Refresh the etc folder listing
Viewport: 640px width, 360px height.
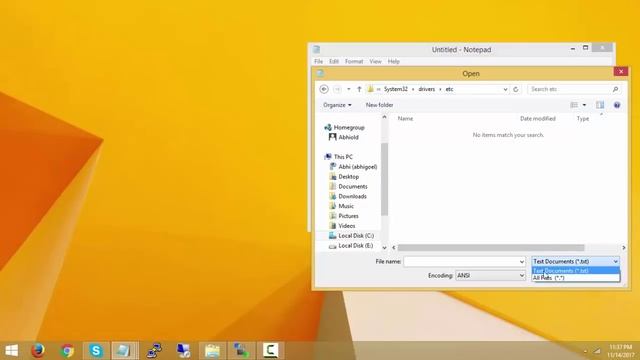[516, 89]
